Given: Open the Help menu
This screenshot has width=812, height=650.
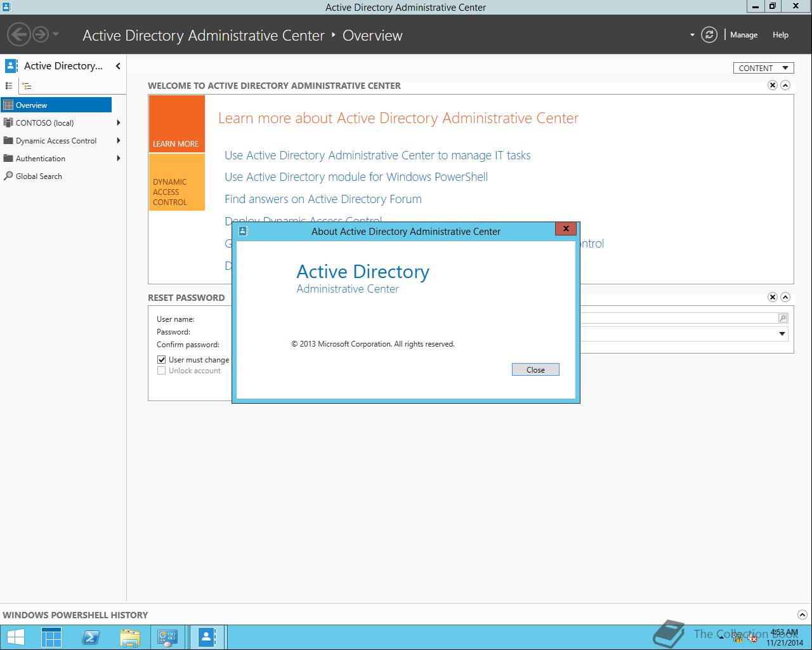Looking at the screenshot, I should pyautogui.click(x=780, y=35).
